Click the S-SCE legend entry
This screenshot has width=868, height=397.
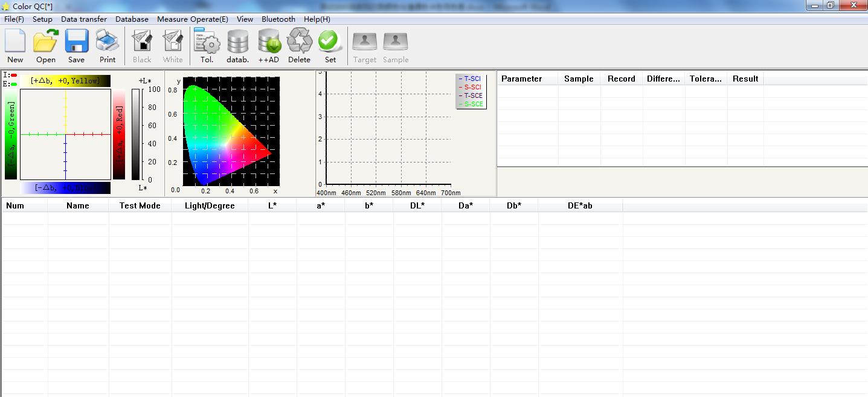(x=471, y=104)
